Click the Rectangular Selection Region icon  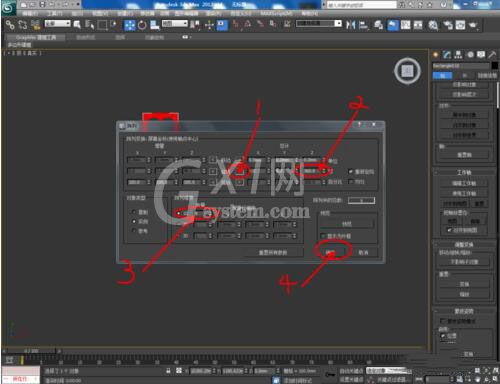tap(102, 24)
